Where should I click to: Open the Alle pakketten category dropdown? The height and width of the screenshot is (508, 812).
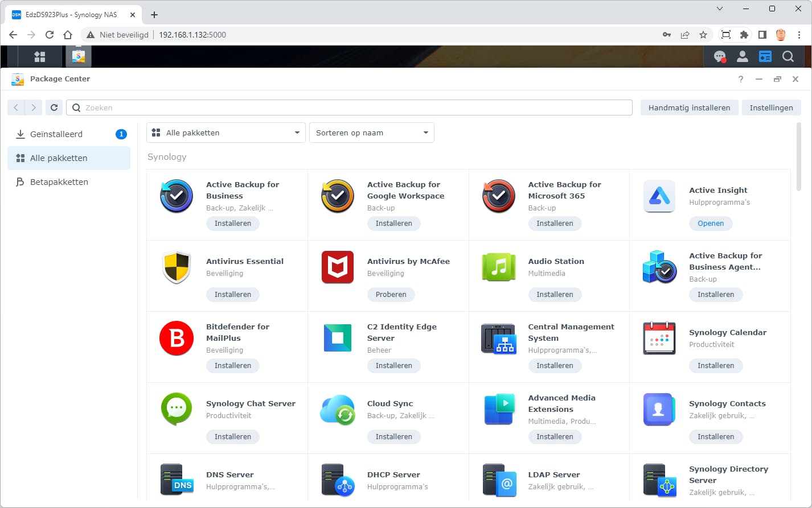click(x=226, y=133)
